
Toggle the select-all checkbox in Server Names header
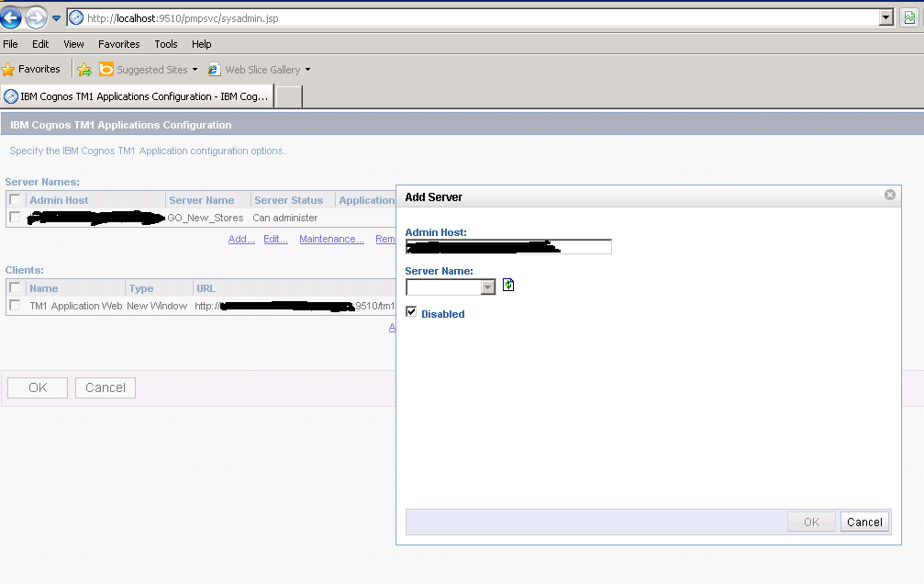point(16,199)
